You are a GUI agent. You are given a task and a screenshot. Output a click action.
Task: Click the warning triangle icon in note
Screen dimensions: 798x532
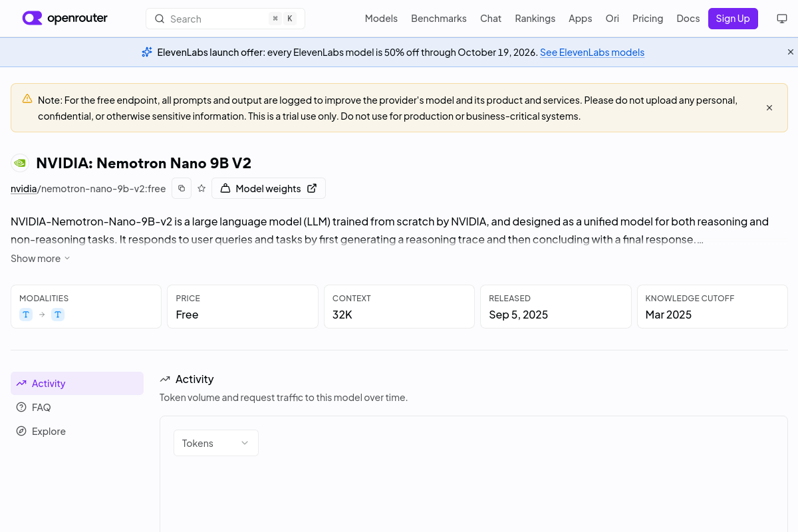27,99
